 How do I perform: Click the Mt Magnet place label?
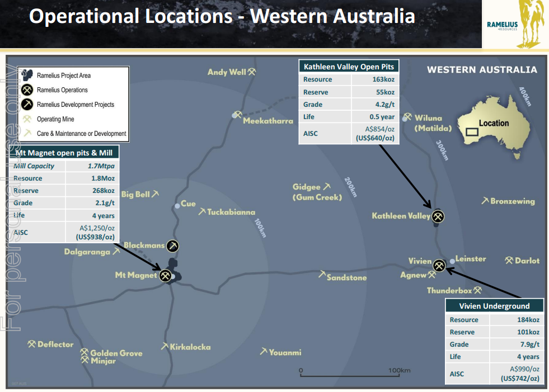click(x=136, y=275)
